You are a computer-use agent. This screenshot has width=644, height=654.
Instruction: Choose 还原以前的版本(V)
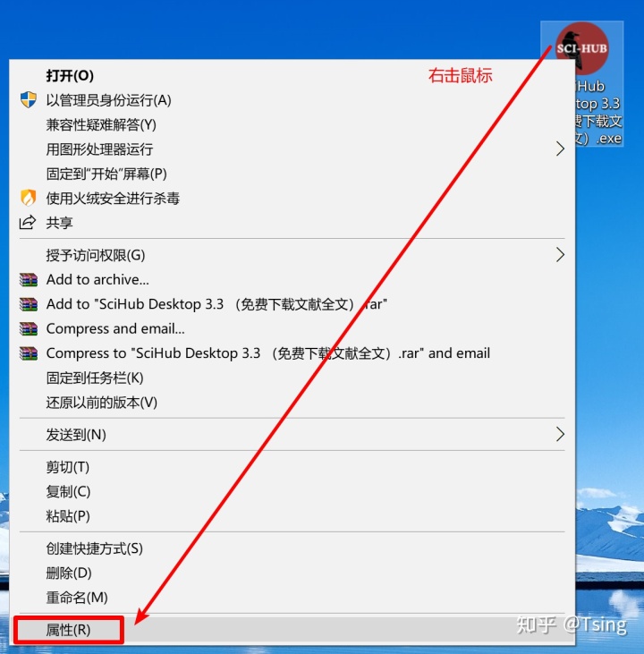[292, 403]
